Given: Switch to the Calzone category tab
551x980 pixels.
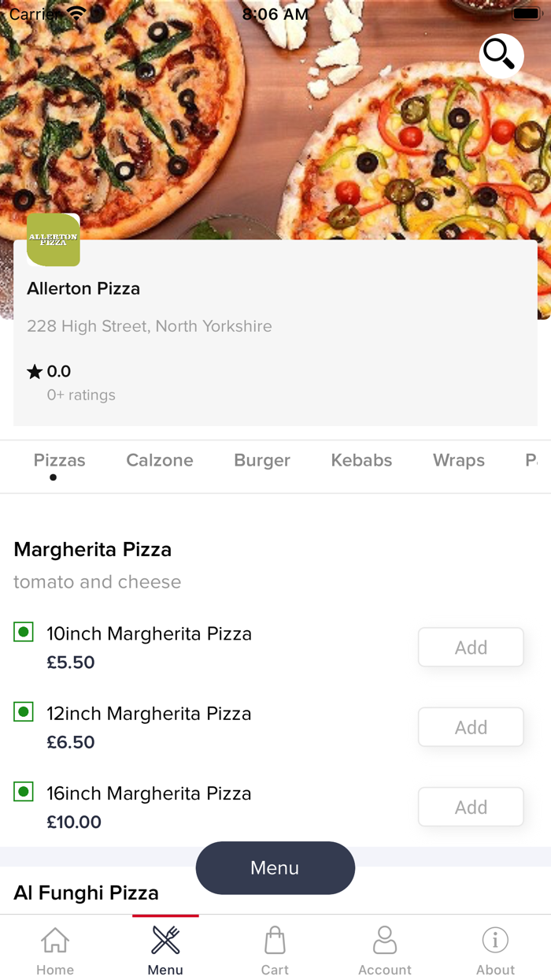Looking at the screenshot, I should click(160, 460).
